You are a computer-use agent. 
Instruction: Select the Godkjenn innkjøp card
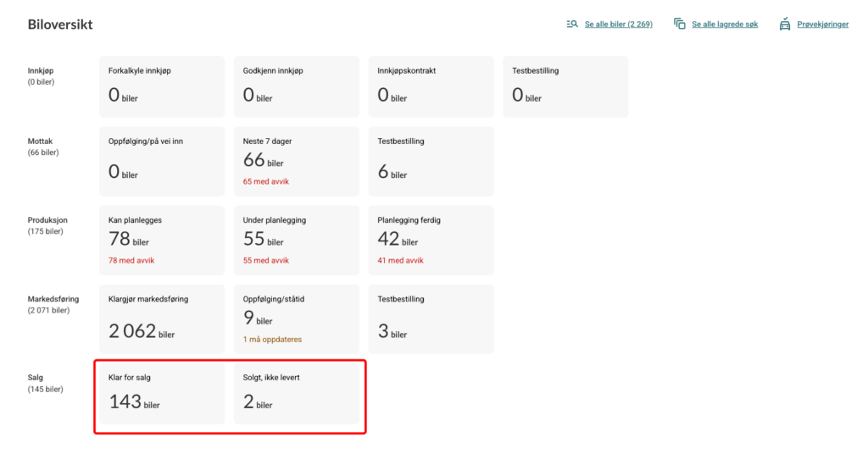296,86
